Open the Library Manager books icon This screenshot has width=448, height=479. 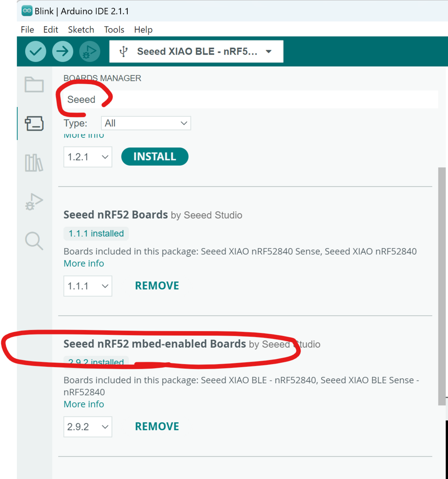[x=34, y=163]
